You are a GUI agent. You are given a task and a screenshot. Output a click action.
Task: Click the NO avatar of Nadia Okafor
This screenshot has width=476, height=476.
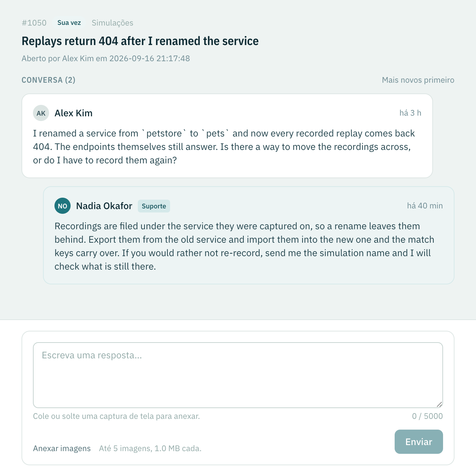pyautogui.click(x=63, y=206)
